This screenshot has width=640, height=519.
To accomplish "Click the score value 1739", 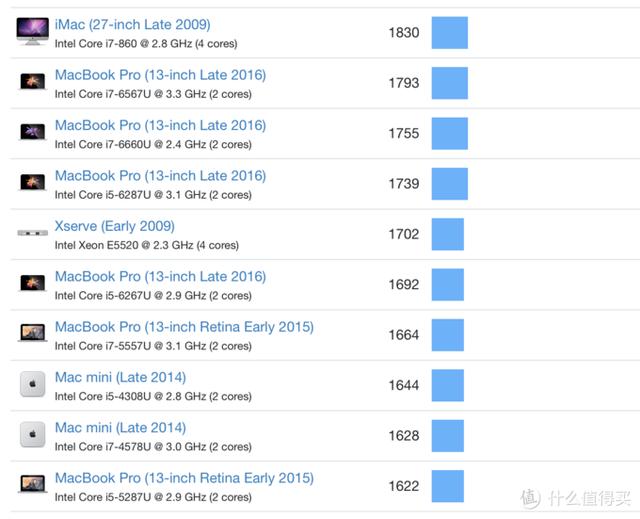I will [404, 184].
